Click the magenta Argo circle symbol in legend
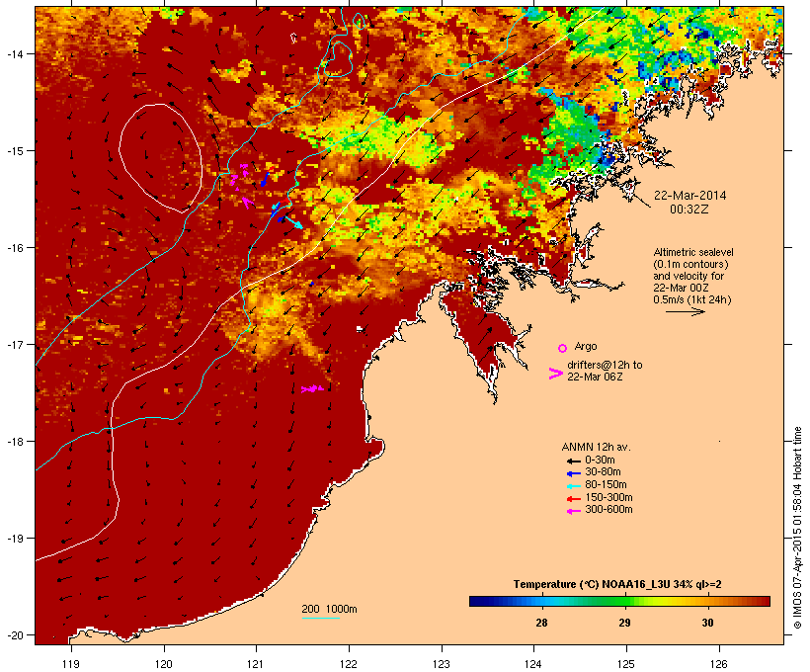Viewport: 810px width, 672px height. 563,348
